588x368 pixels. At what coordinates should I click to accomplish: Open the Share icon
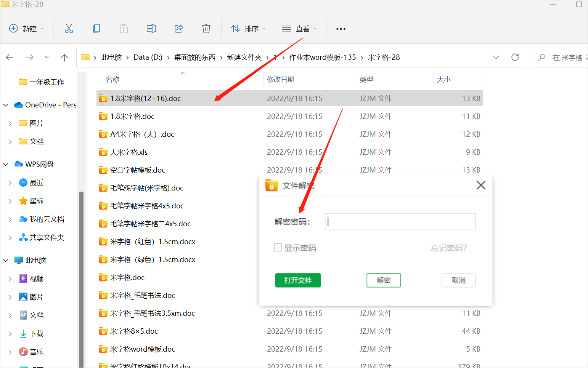(179, 28)
